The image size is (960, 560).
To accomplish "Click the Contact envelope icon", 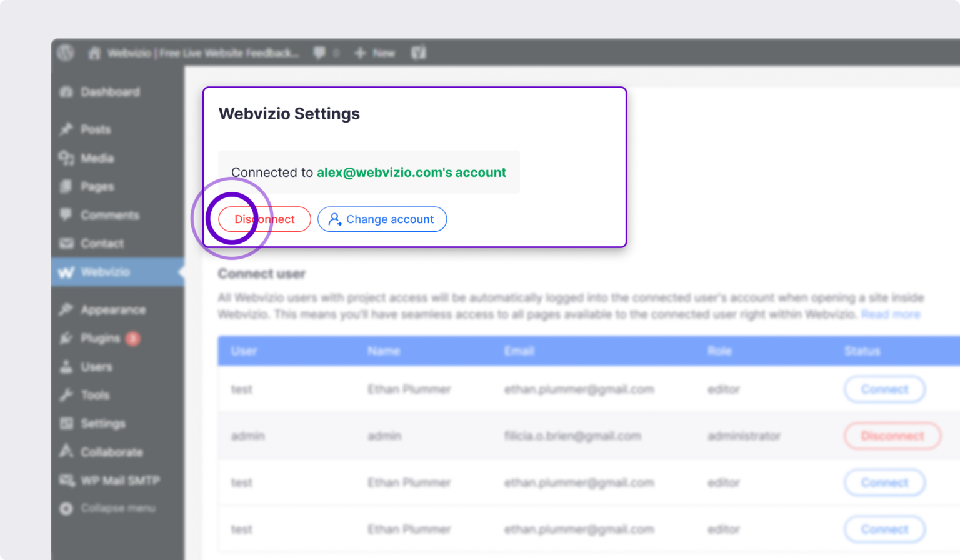I will click(67, 243).
